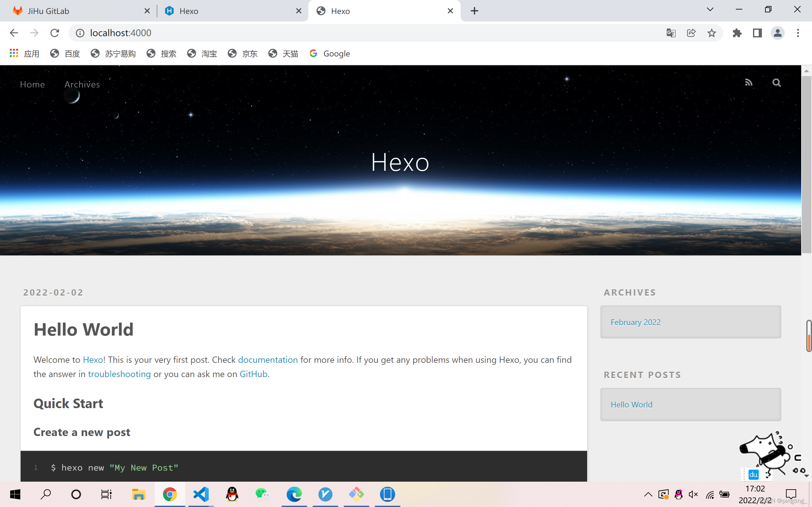Click the RSS feed icon
This screenshot has height=507, width=812.
click(x=748, y=82)
